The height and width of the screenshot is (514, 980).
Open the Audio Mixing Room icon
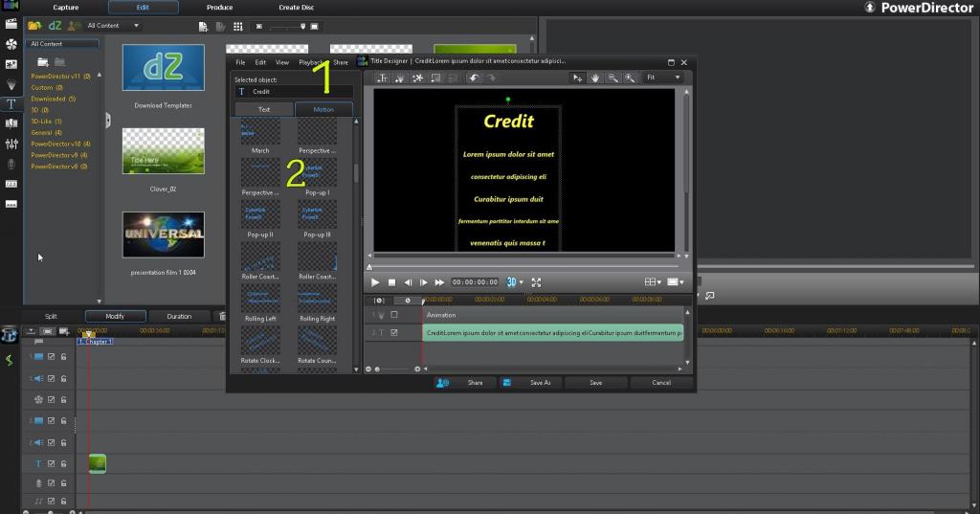11,144
